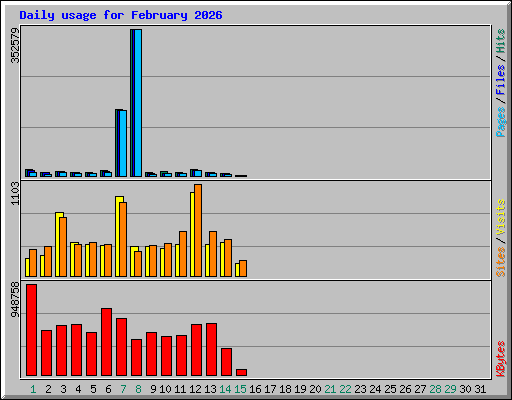Click the day 12 orange sites bar

(x=198, y=231)
